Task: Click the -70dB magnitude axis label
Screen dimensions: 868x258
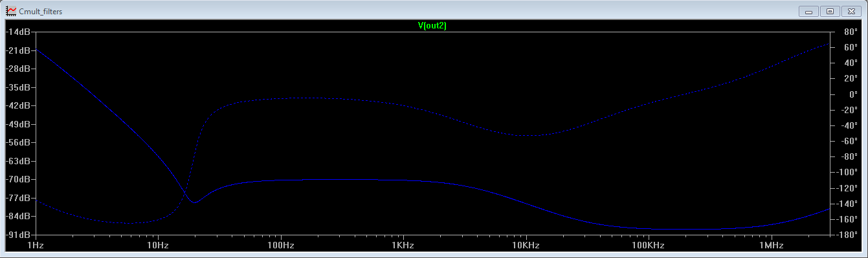Action: pyautogui.click(x=17, y=179)
